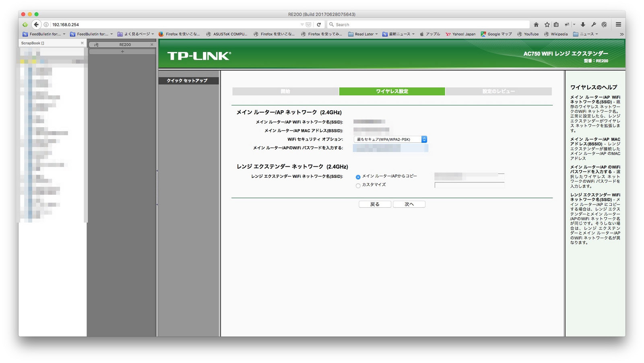Viewport: 644px width, 363px height.
Task: Select the カスタマイズ radio button
Action: (358, 186)
